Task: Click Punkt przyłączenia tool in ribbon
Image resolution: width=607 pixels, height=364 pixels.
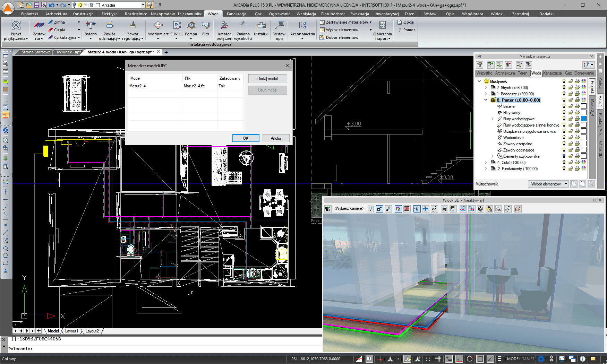Action: (x=16, y=31)
